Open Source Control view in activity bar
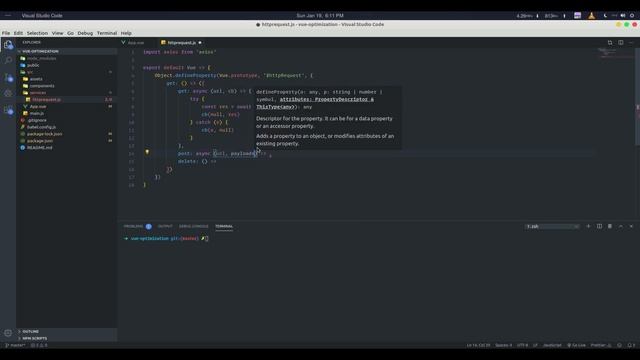The height and width of the screenshot is (360, 640). [x=8, y=77]
